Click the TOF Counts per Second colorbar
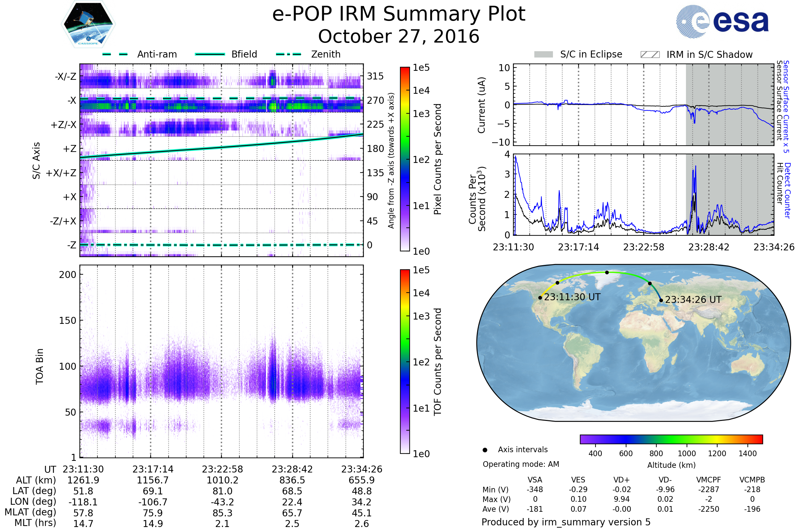Image resolution: width=798 pixels, height=532 pixels. click(x=405, y=362)
